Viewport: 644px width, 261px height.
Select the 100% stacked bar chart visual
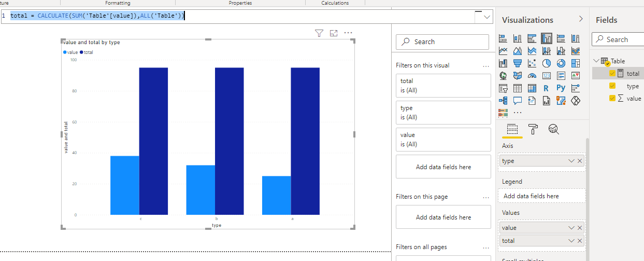(561, 38)
